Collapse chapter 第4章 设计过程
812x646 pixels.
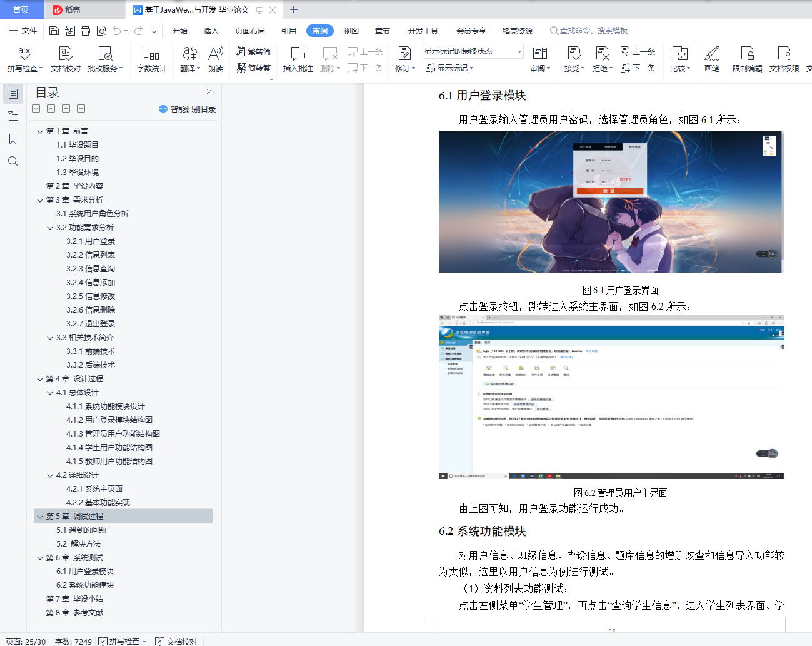pyautogui.click(x=40, y=379)
